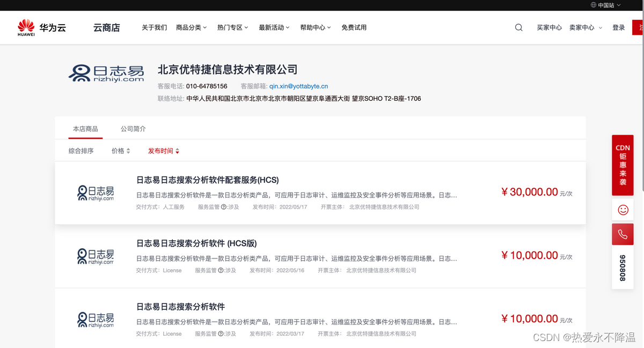
Task: Open the CDN 钜惠来袭 promo banner
Action: pos(623,165)
